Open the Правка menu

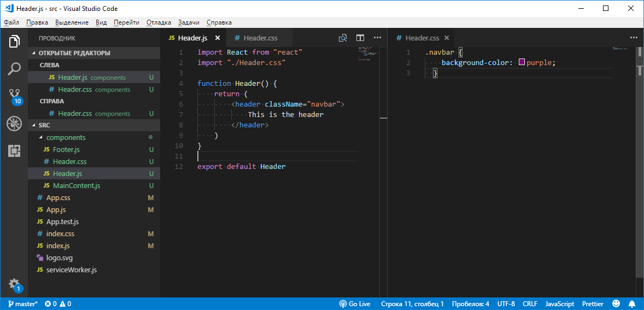pyautogui.click(x=37, y=22)
